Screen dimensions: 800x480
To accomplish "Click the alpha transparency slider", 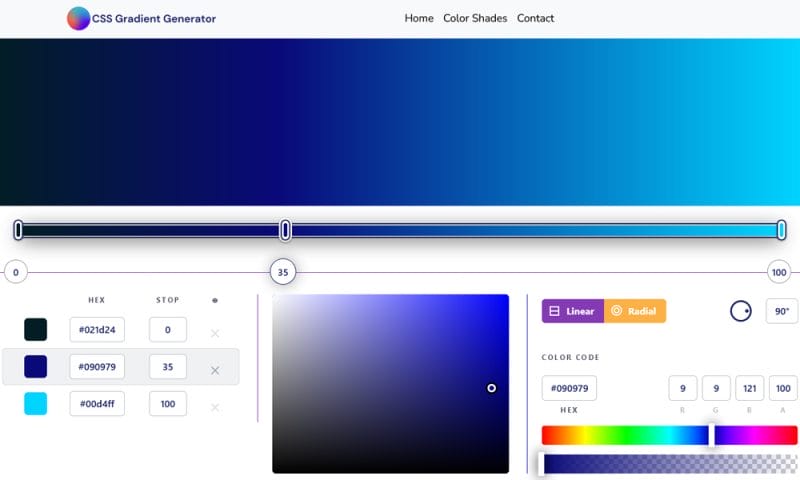I will tap(669, 464).
